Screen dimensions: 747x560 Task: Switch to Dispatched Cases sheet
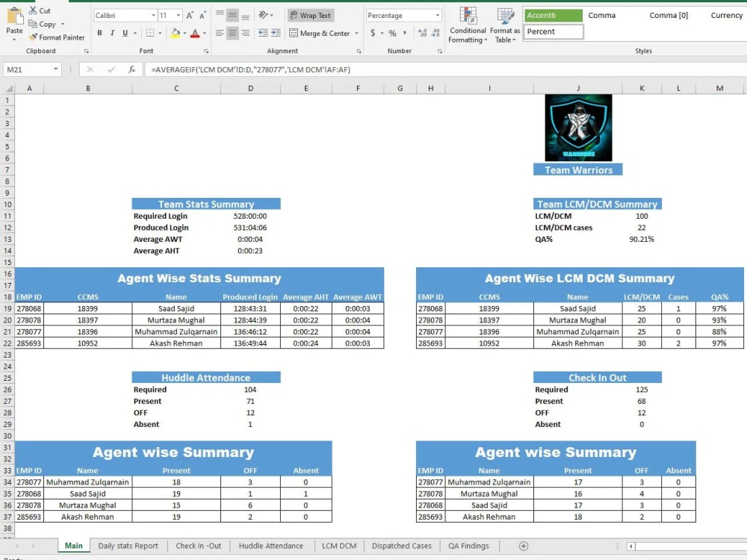tap(402, 546)
